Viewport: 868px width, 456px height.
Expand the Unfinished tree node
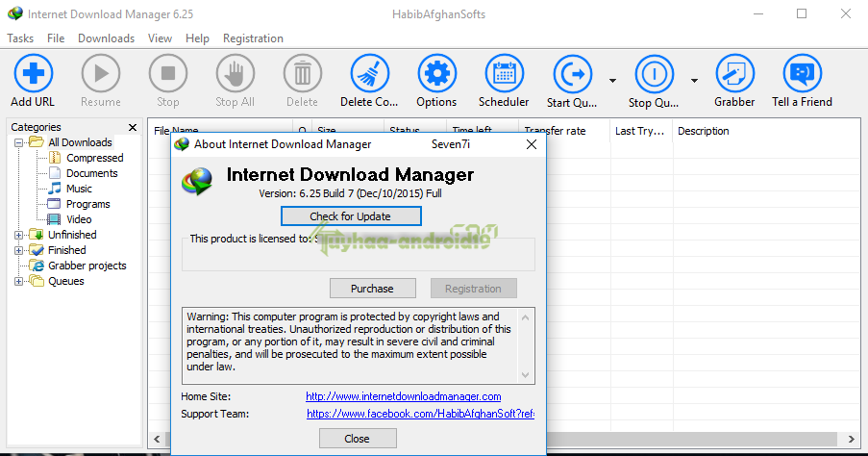click(x=19, y=236)
